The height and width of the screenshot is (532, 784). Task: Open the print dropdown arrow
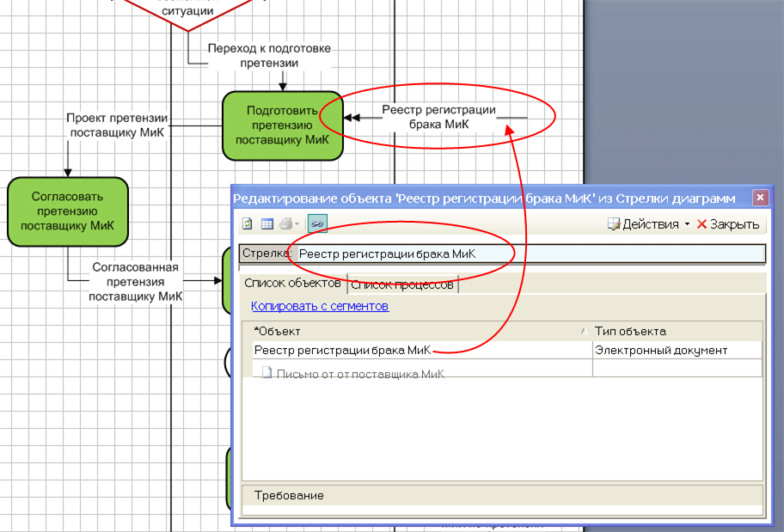tap(297, 224)
